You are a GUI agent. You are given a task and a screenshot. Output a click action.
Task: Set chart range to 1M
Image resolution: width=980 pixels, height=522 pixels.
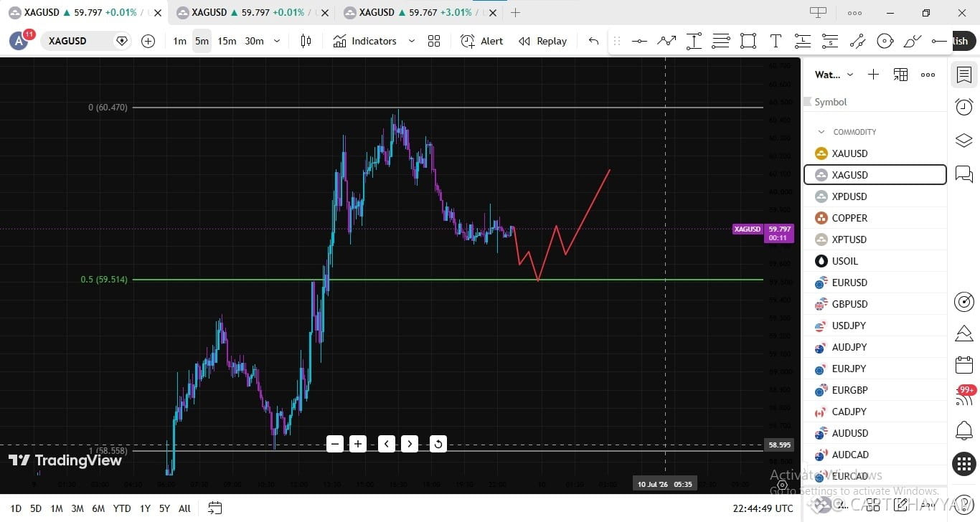56,508
